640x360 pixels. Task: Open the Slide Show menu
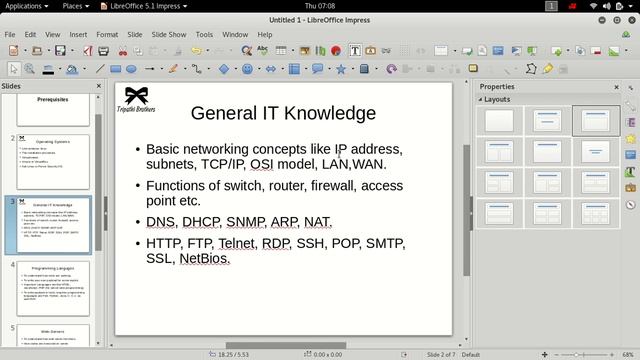[169, 35]
